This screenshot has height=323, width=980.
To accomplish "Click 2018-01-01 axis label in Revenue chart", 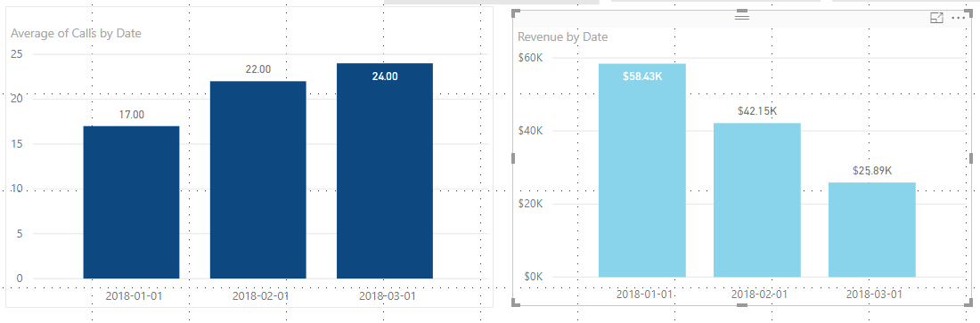I will pyautogui.click(x=644, y=294).
